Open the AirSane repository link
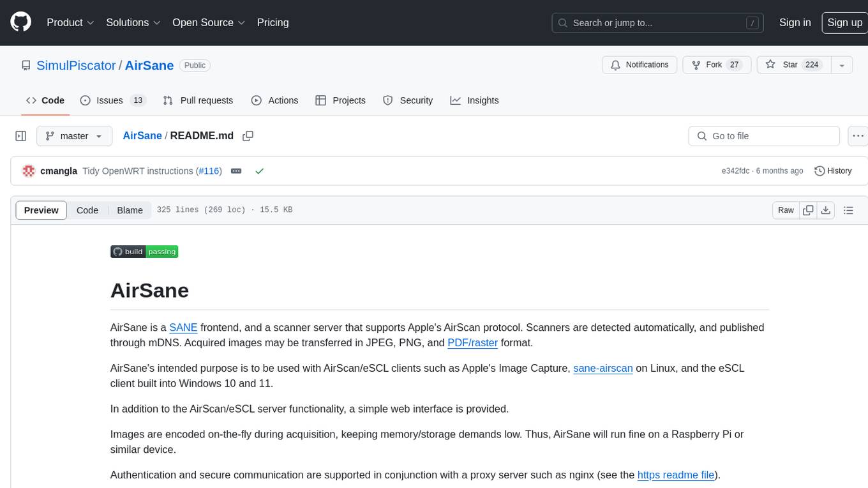868x488 pixels. 149,65
